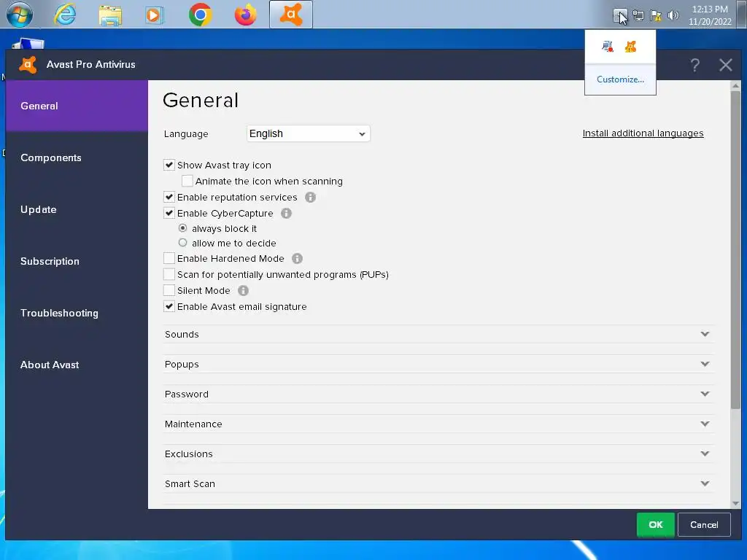
Task: Click the Avast logo in the title bar
Action: point(28,64)
